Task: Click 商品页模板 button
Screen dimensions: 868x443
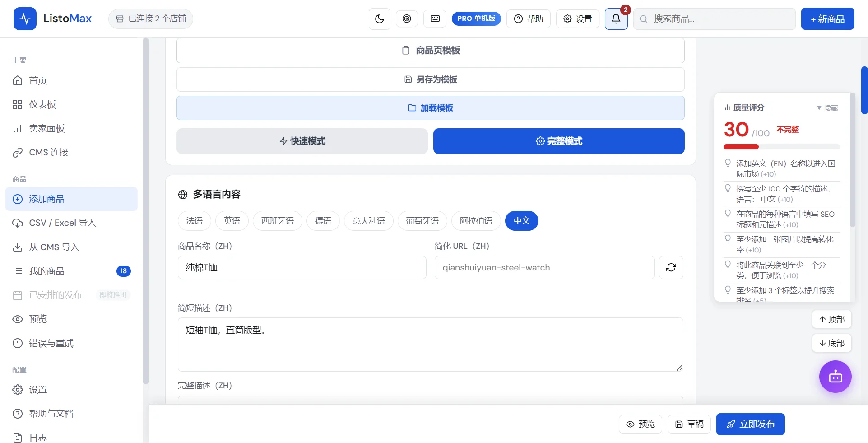Action: click(431, 50)
